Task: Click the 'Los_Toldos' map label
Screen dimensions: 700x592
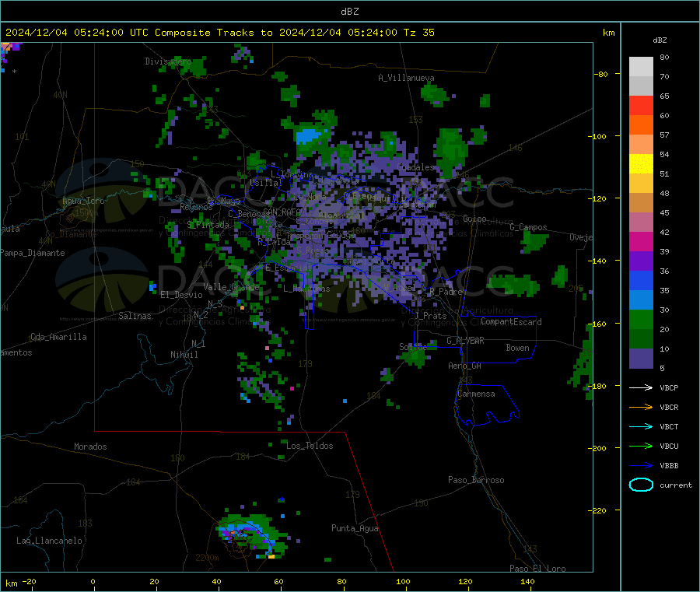Action: pos(310,446)
